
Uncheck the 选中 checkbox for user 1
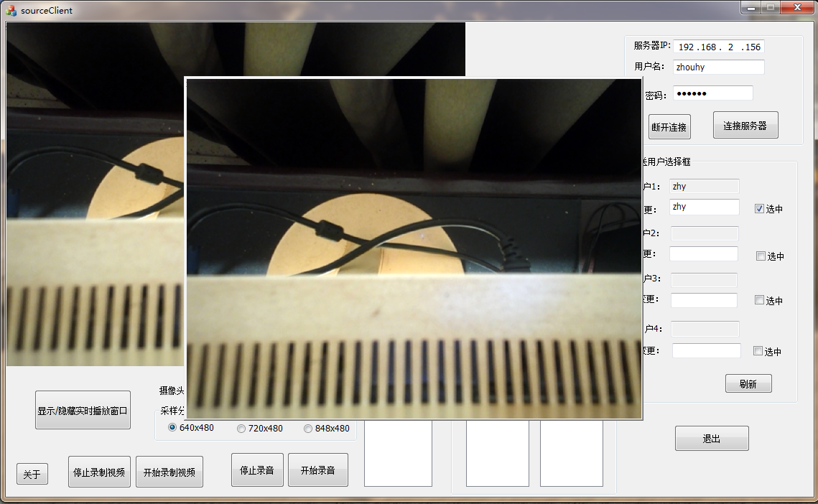pos(759,209)
